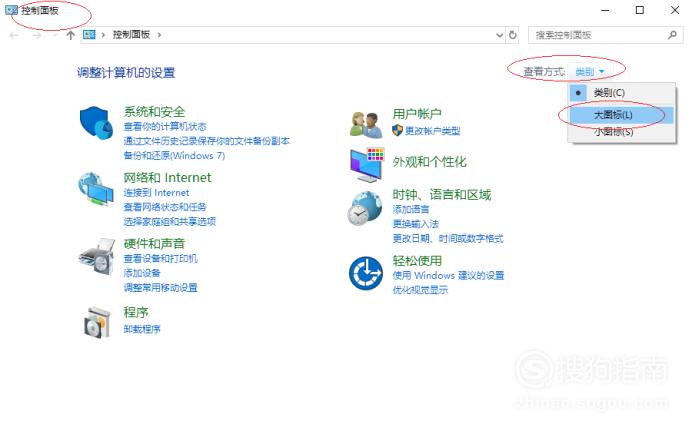The width and height of the screenshot is (692, 437).
Task: Go up one level with up arrow
Action: tap(71, 35)
